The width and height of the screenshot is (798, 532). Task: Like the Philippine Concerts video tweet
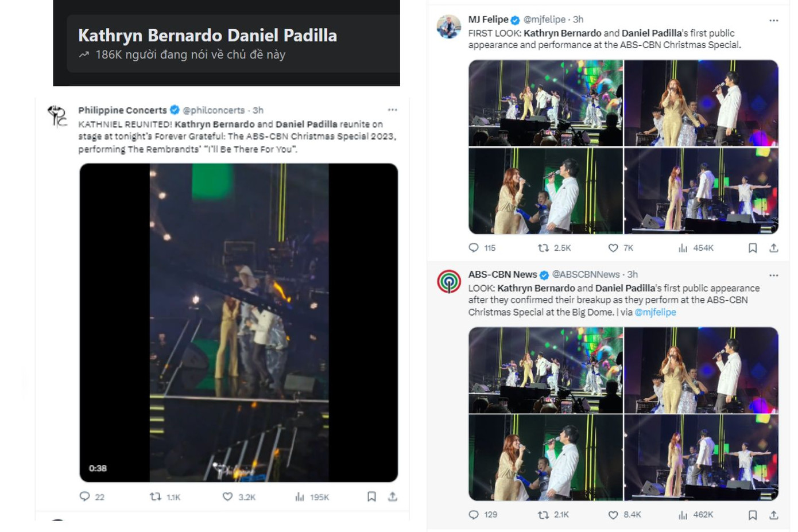[228, 496]
